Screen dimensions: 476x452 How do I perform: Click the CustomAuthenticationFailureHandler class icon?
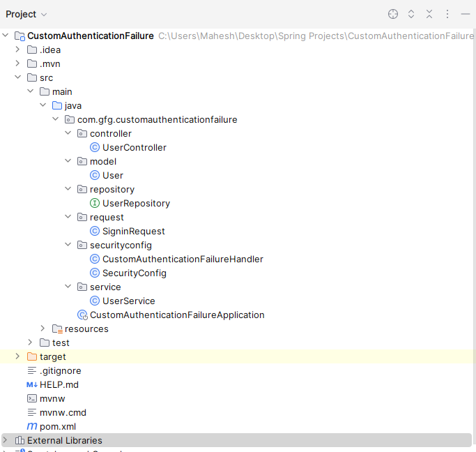pos(95,259)
